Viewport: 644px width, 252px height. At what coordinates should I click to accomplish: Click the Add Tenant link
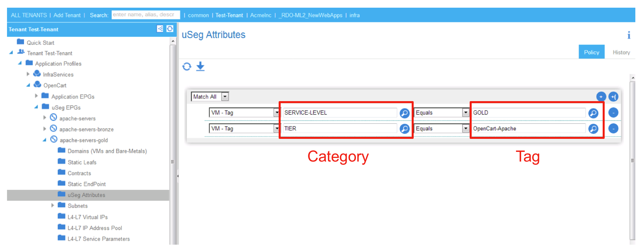(67, 15)
